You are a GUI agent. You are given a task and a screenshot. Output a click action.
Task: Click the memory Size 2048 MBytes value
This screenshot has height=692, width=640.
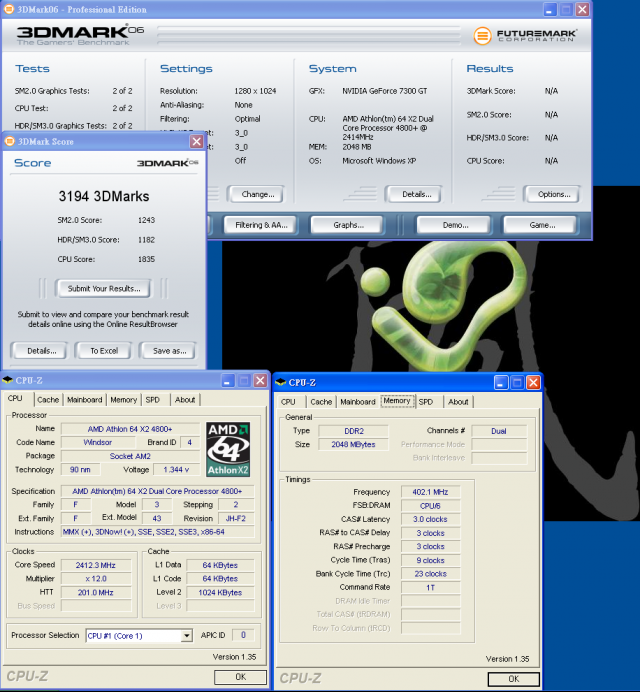(354, 444)
